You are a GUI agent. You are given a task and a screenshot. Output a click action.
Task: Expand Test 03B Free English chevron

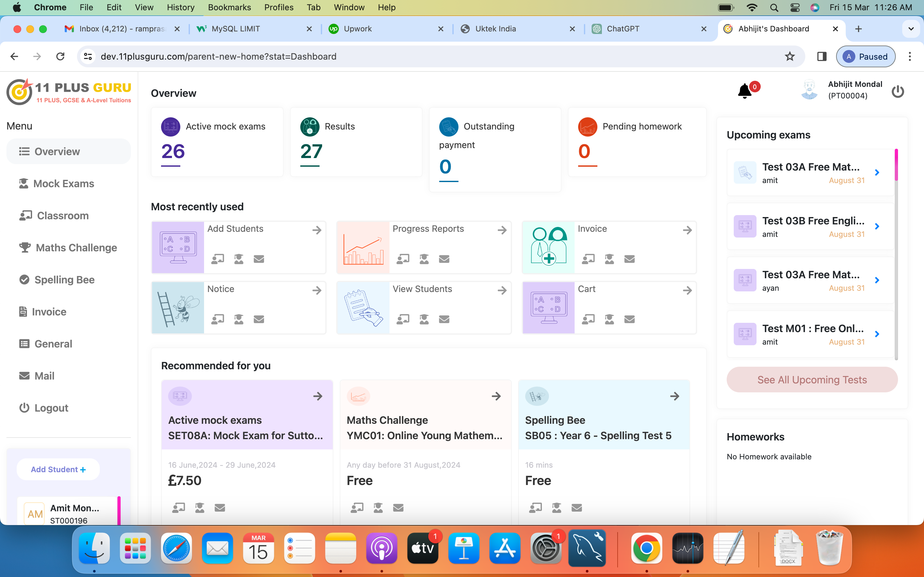(877, 226)
